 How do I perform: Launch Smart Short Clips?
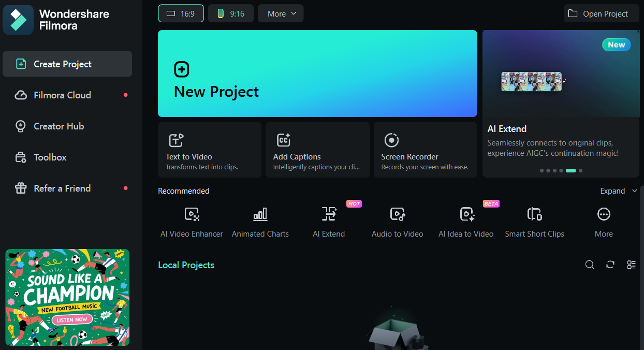point(534,223)
